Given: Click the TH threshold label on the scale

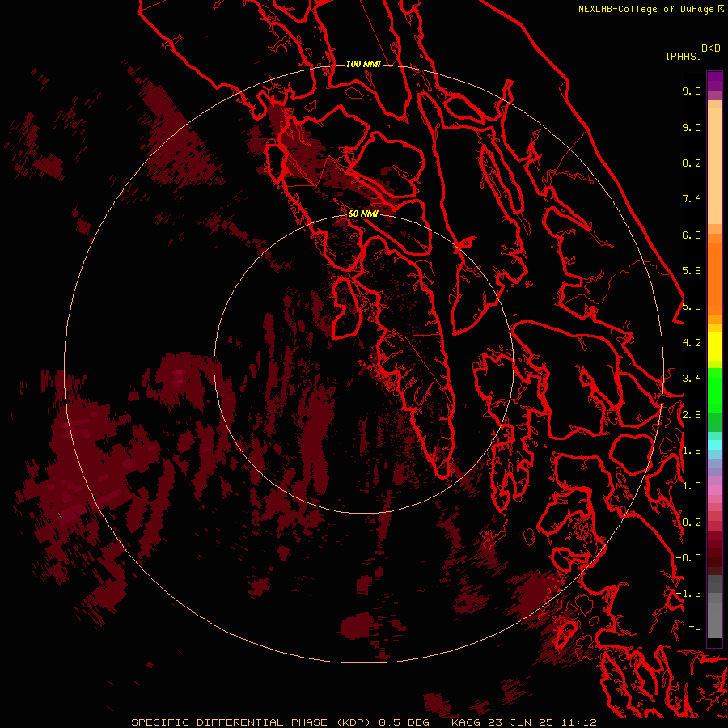Looking at the screenshot, I should pos(695,630).
